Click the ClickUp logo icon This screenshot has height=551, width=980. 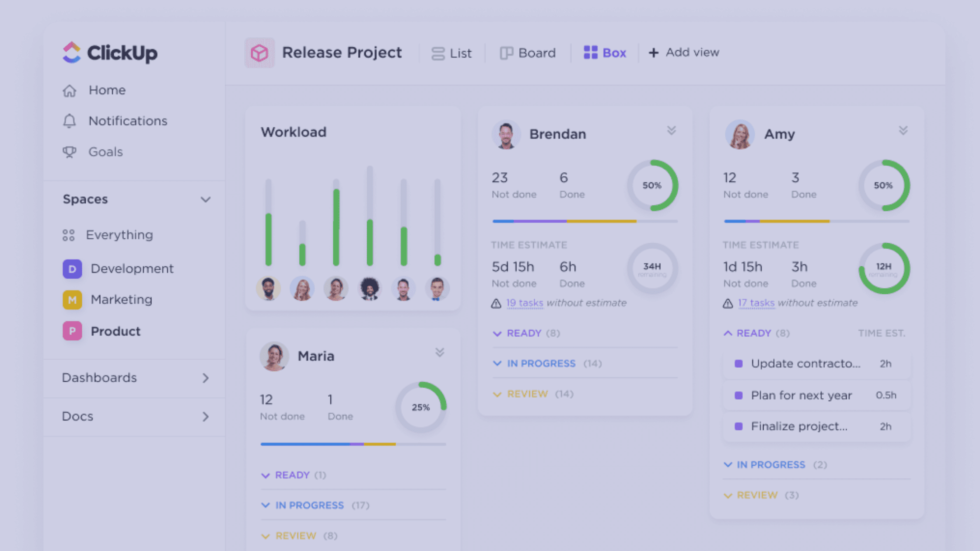pyautogui.click(x=72, y=52)
